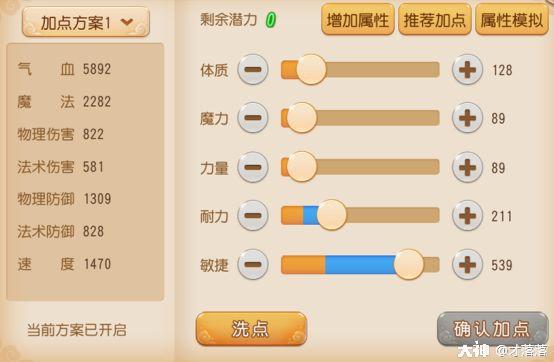Screen dimensions: 554x362
Task: Click the 推荐加点 button
Action: (435, 20)
